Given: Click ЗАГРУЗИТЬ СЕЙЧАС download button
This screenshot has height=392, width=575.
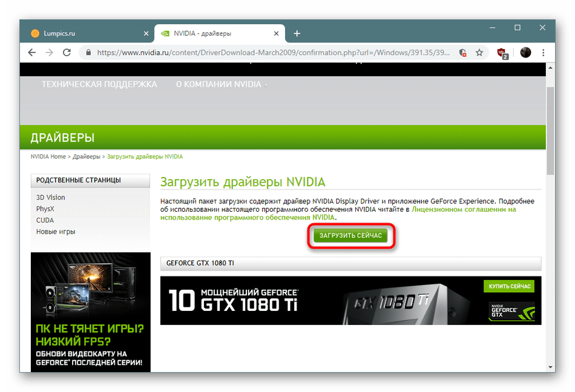Looking at the screenshot, I should pos(350,235).
